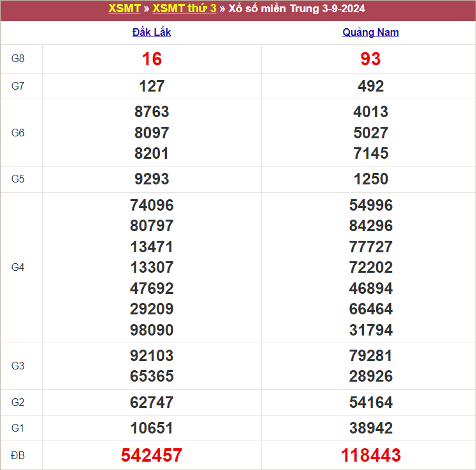The image size is (476, 470).
Task: Select Xổ số miền Trung 3-9-2024 title text
Action: [x=297, y=8]
